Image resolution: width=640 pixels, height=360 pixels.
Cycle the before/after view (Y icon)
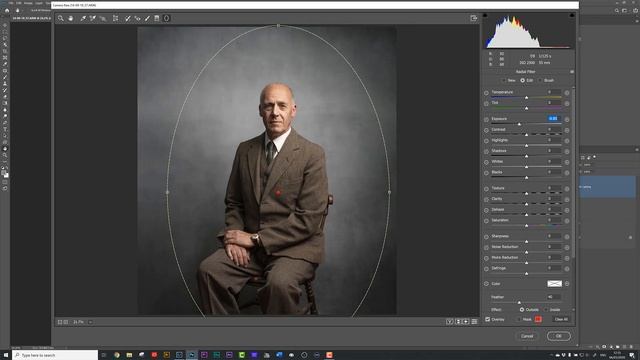click(449, 322)
